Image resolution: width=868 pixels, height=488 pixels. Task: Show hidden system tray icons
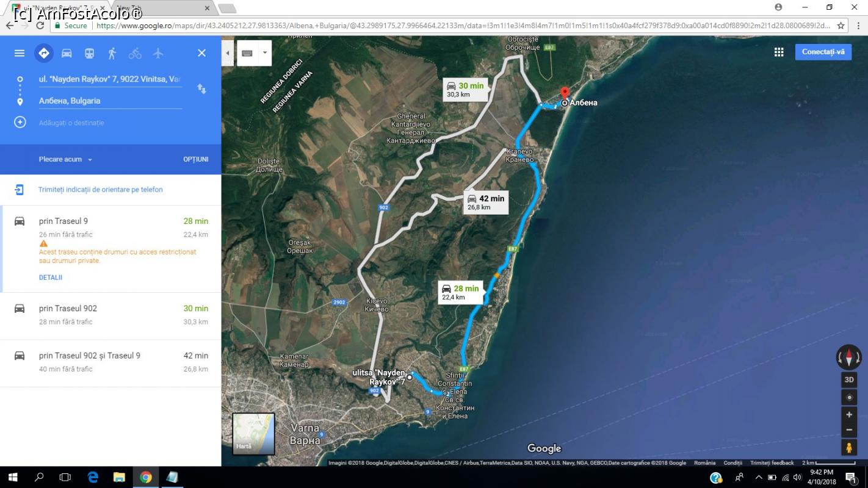(759, 477)
